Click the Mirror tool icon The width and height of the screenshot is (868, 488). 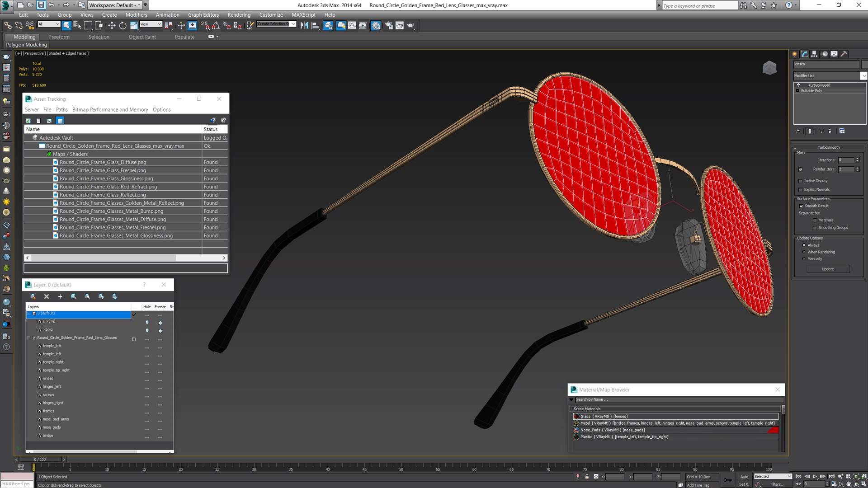click(x=304, y=26)
